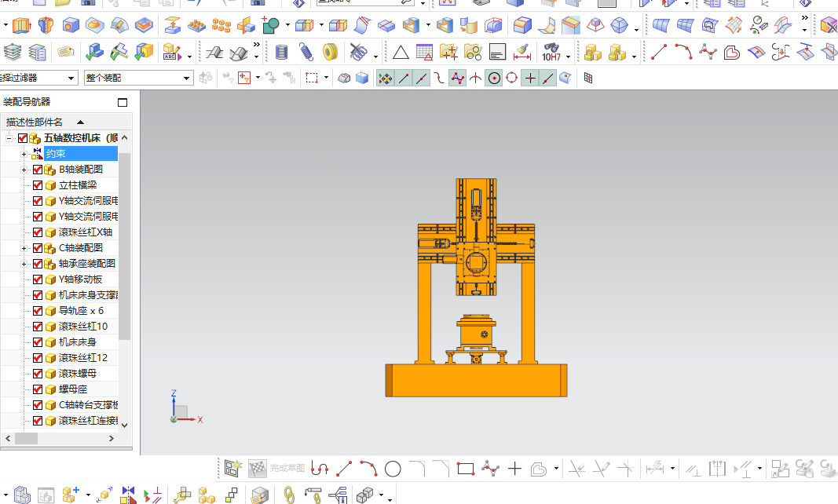Select the 滚珠丝杠10 tree item
838x504 pixels.
coord(82,327)
